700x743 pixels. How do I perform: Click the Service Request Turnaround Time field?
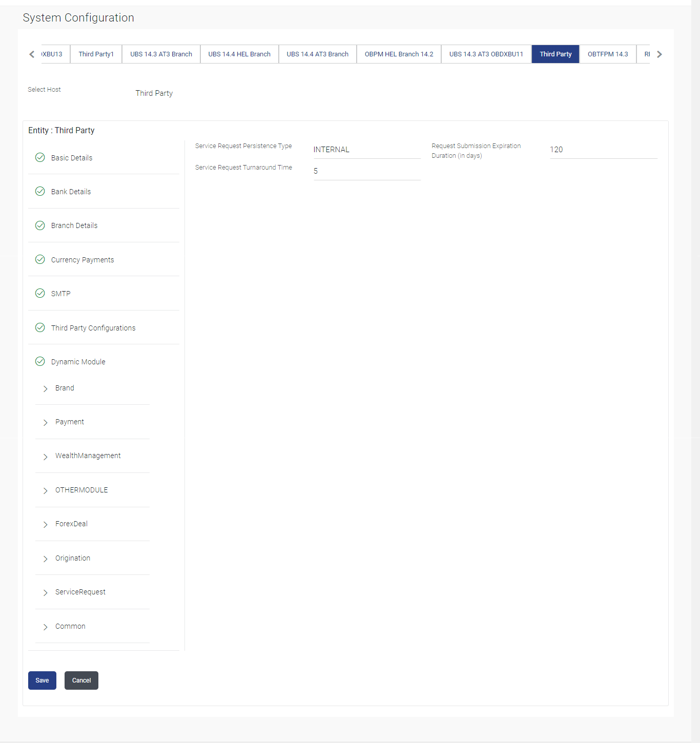pyautogui.click(x=367, y=171)
